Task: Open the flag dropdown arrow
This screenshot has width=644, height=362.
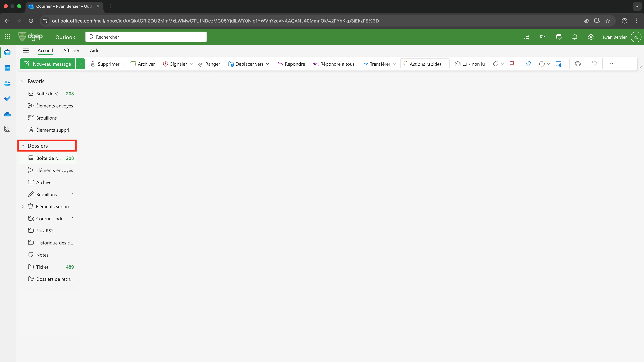Action: coord(519,64)
